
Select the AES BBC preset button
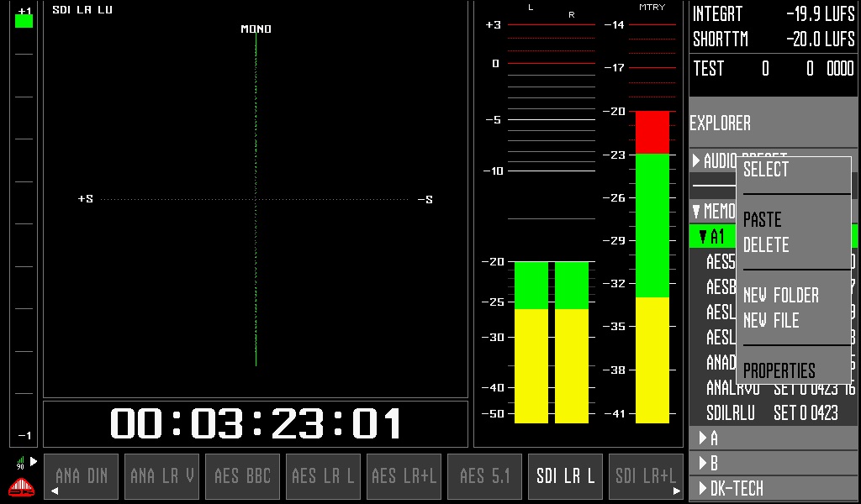click(x=243, y=476)
